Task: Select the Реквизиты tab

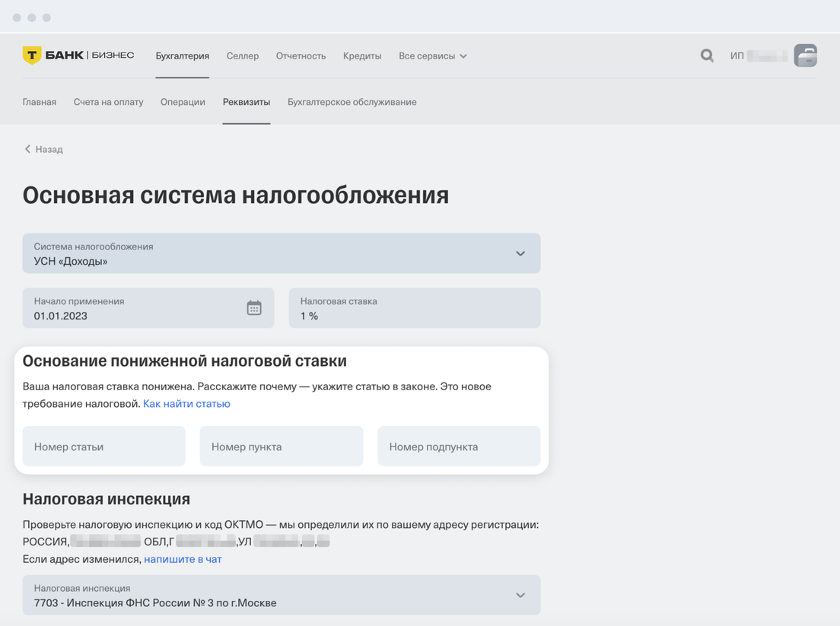Action: coord(247,102)
